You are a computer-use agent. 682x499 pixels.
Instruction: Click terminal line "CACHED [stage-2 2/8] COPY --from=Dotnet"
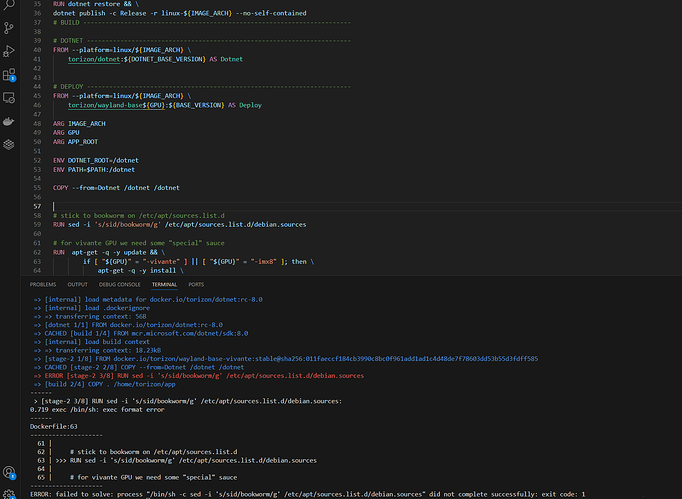tap(139, 367)
